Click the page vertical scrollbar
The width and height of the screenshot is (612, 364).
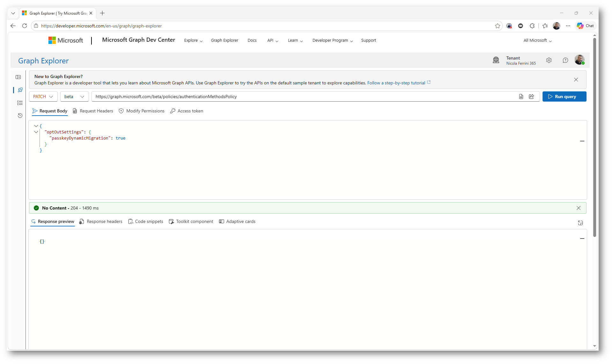tap(595, 137)
